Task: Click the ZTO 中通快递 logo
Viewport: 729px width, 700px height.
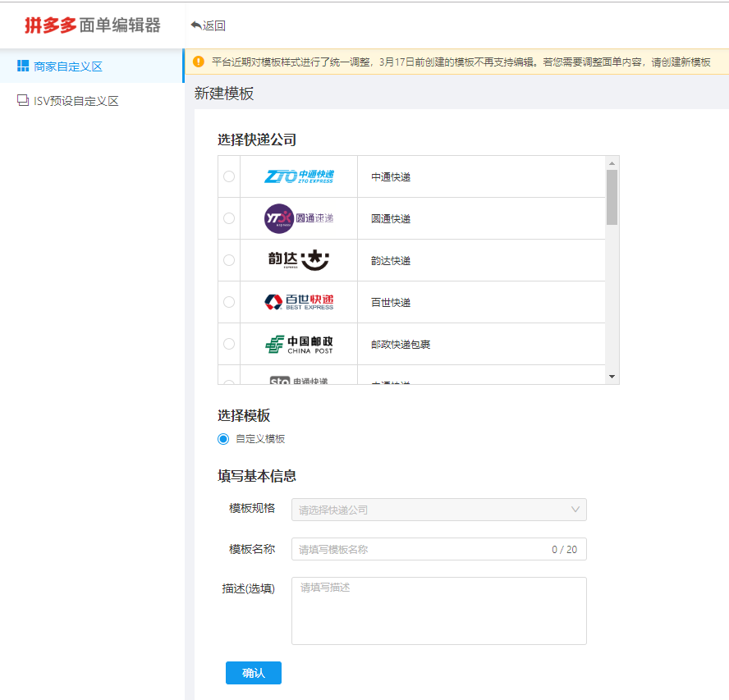Action: click(299, 176)
